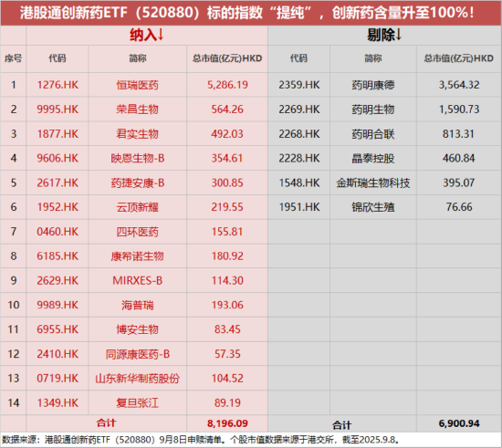Screen dimensions: 502x448
Task: Click the total 8,196.09
Action: coord(227,423)
